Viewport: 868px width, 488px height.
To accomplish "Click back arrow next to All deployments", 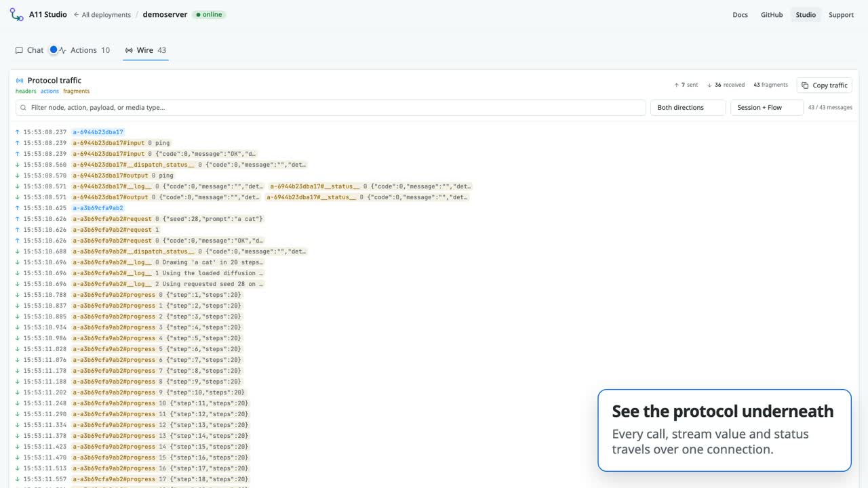I will pos(77,15).
